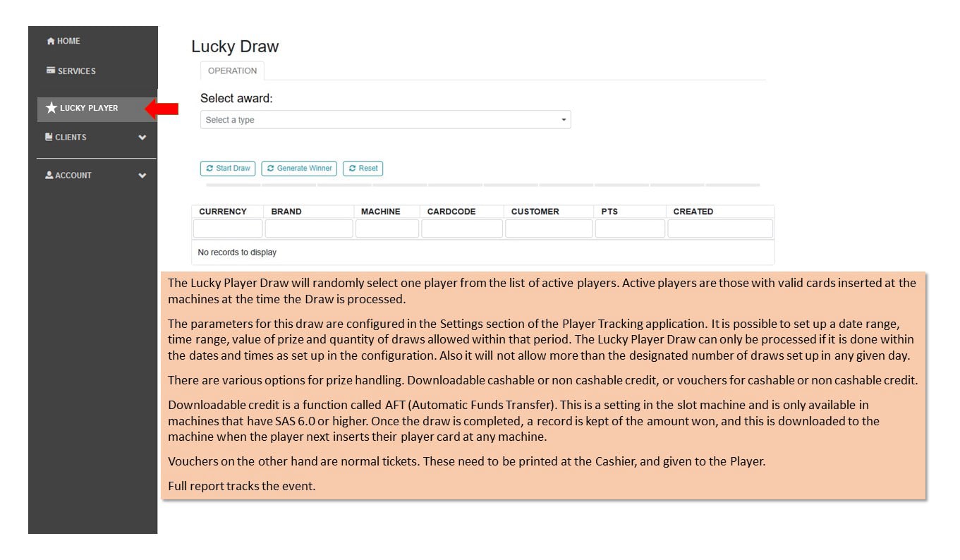
Task: Click the Services card icon
Action: coord(51,71)
